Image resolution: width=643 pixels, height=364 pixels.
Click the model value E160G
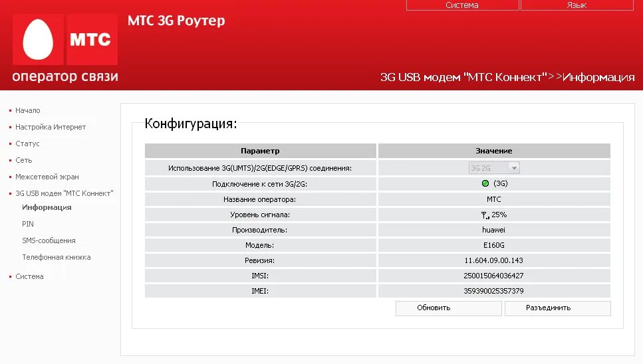(x=494, y=245)
